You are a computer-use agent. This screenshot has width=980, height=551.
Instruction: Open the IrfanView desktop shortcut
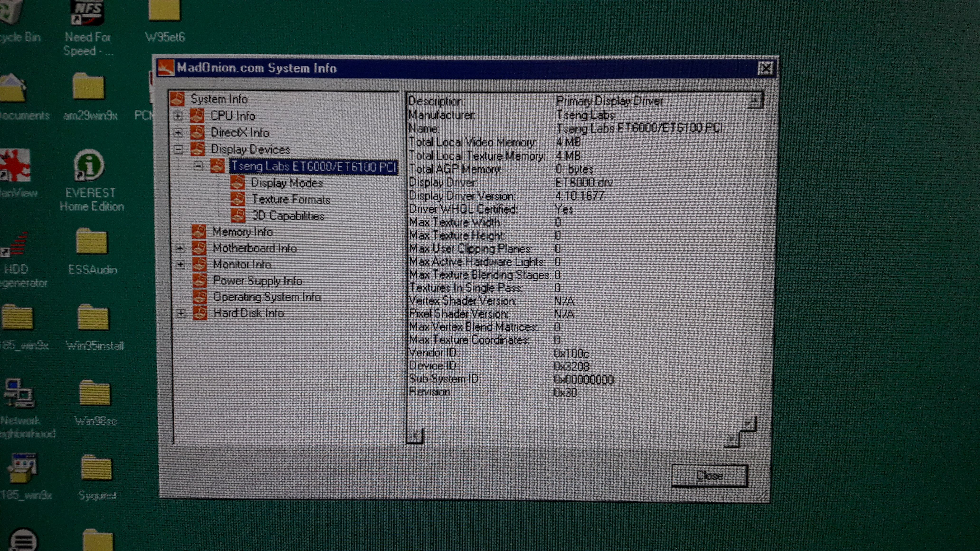point(16,173)
